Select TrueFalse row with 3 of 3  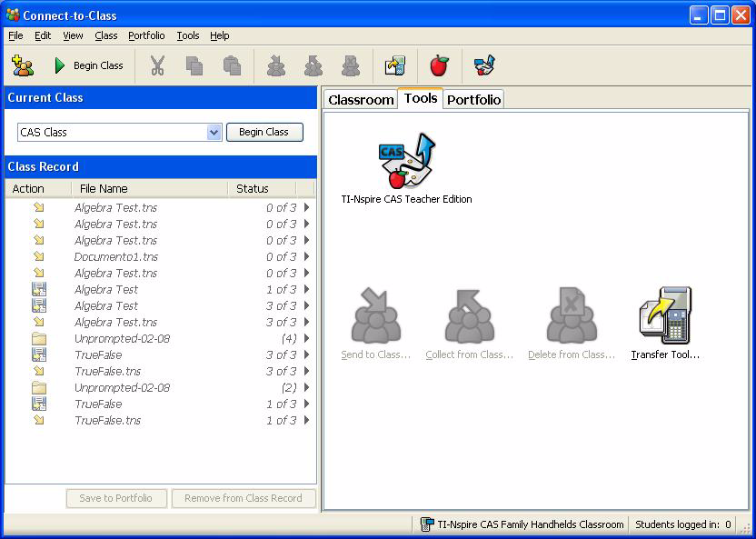160,354
